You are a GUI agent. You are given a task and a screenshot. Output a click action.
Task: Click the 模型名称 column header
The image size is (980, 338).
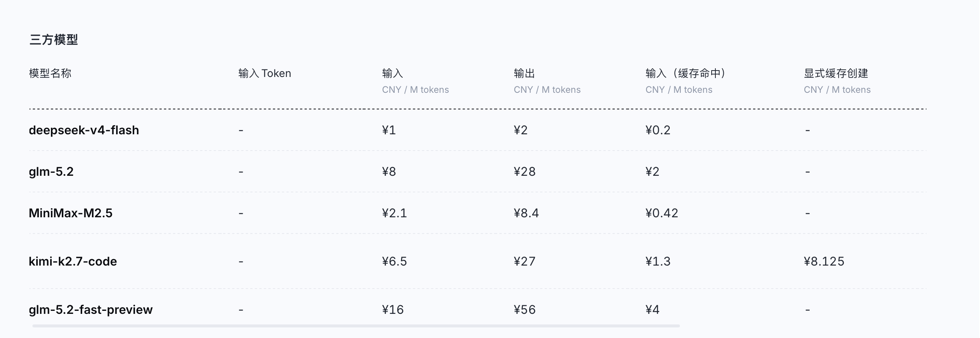pyautogui.click(x=50, y=73)
